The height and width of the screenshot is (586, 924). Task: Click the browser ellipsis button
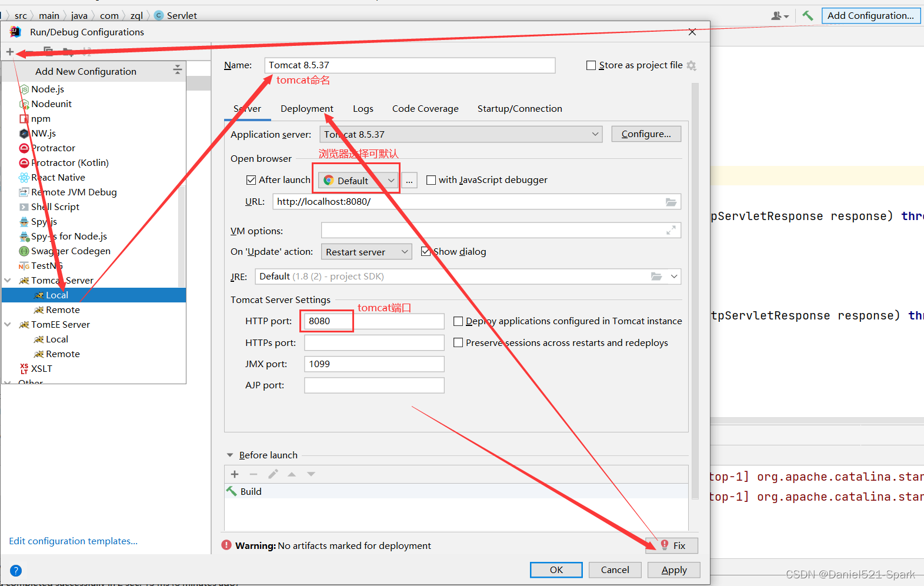pyautogui.click(x=409, y=180)
